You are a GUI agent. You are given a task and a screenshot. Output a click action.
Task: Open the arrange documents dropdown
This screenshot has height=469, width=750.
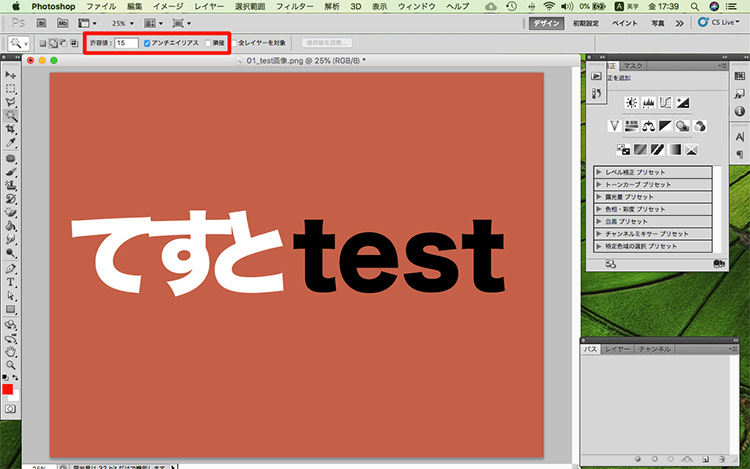[154, 23]
